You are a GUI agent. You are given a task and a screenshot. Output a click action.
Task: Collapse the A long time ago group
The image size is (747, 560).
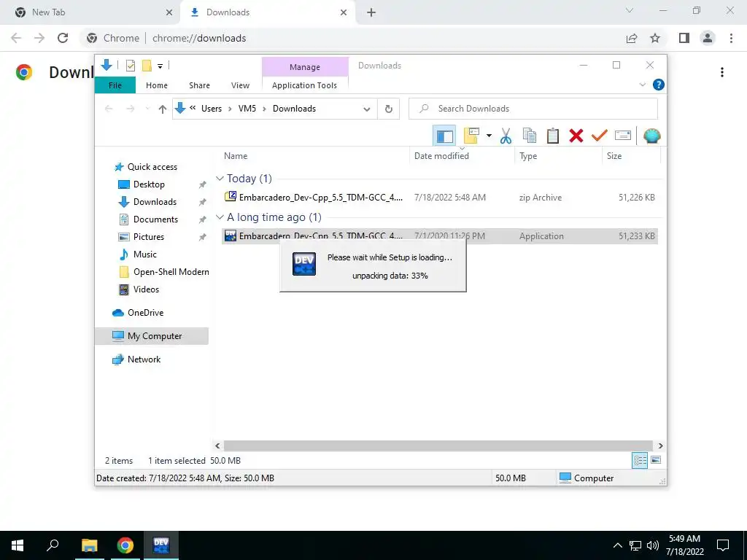(220, 217)
